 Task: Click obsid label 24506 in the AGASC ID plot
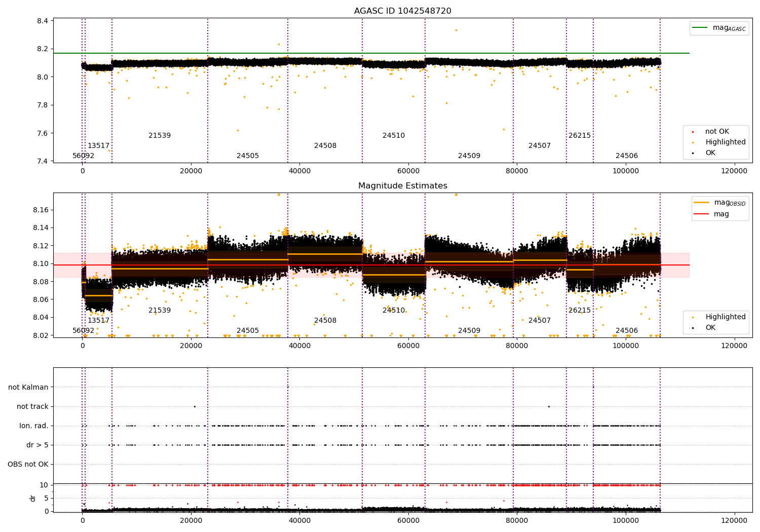627,156
